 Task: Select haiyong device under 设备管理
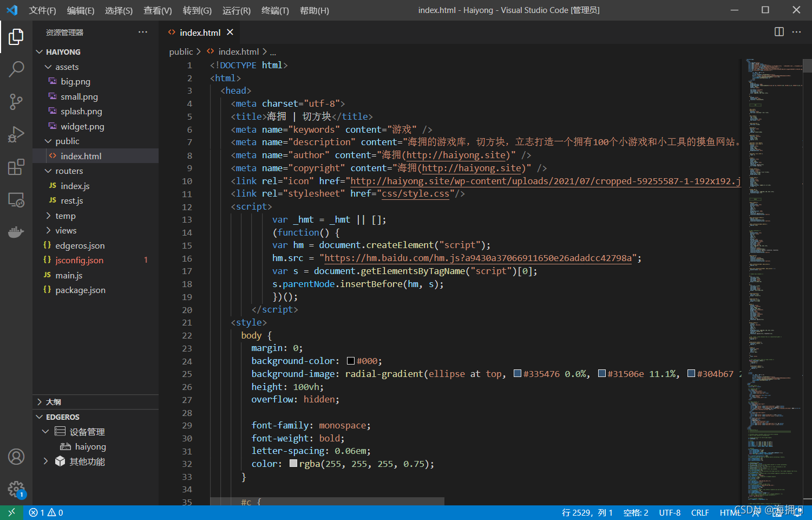90,446
